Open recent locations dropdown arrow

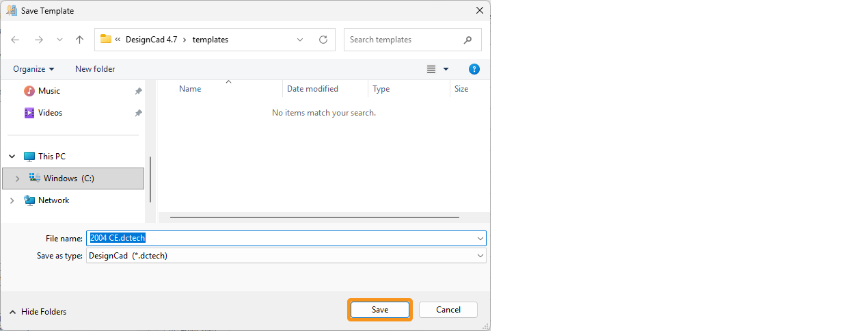[x=59, y=40]
